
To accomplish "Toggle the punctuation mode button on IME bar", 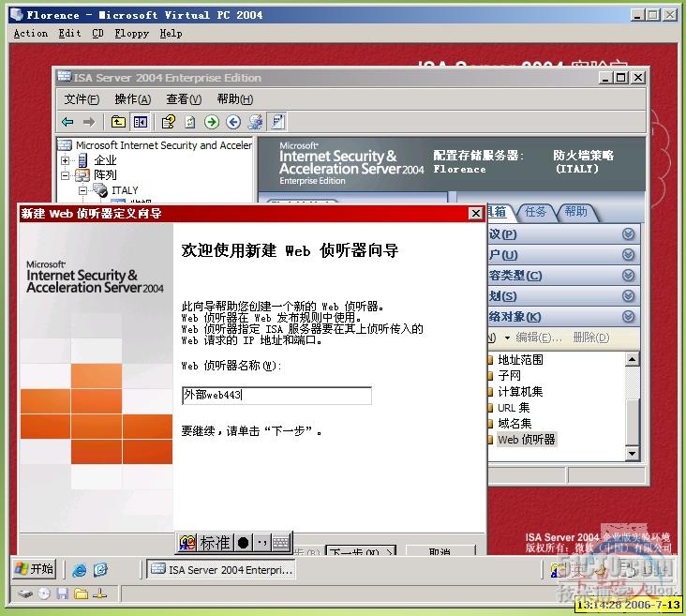I will click(x=262, y=543).
